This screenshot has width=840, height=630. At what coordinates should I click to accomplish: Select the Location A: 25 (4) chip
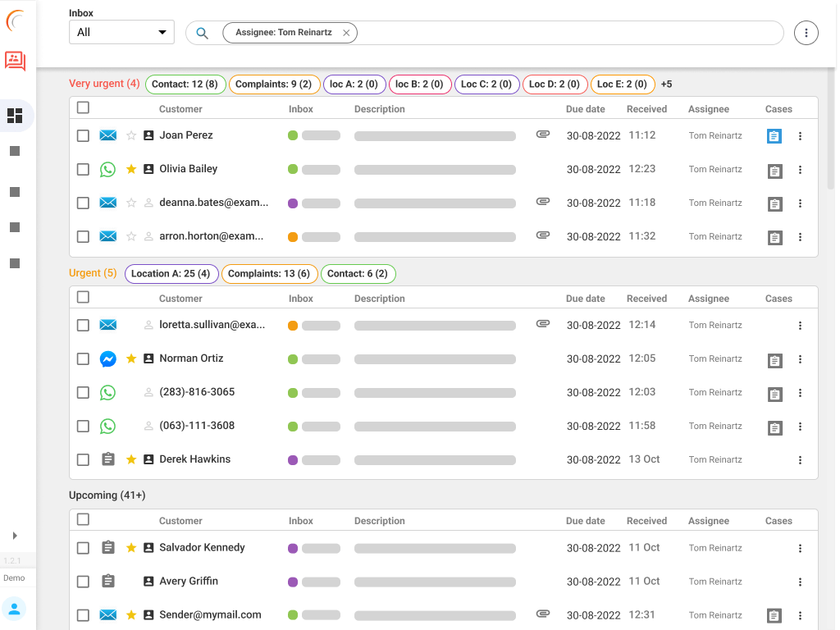[x=171, y=274]
